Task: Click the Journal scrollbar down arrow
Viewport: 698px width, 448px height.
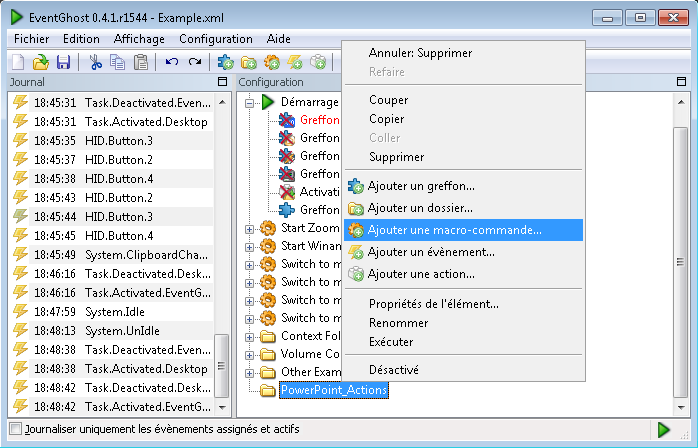Action: (222, 407)
